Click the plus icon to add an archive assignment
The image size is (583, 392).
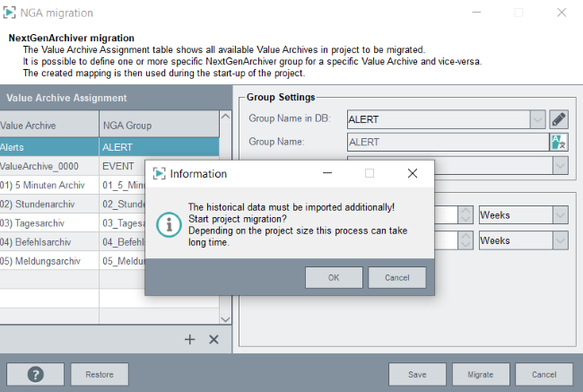189,339
